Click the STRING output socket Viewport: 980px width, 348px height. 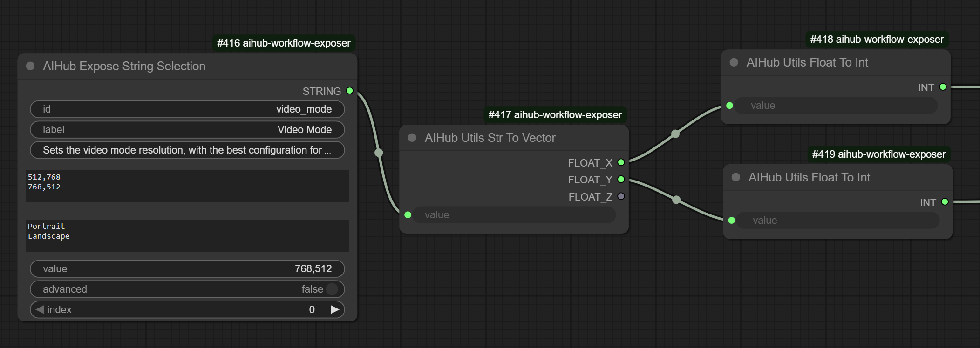tap(350, 91)
